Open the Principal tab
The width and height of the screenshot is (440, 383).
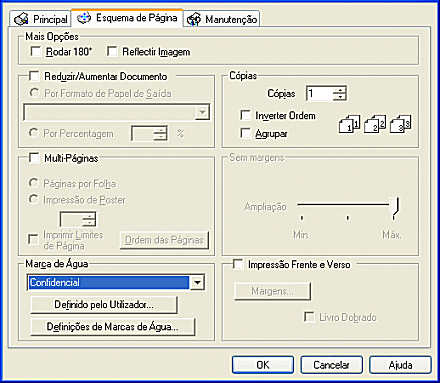[40, 19]
